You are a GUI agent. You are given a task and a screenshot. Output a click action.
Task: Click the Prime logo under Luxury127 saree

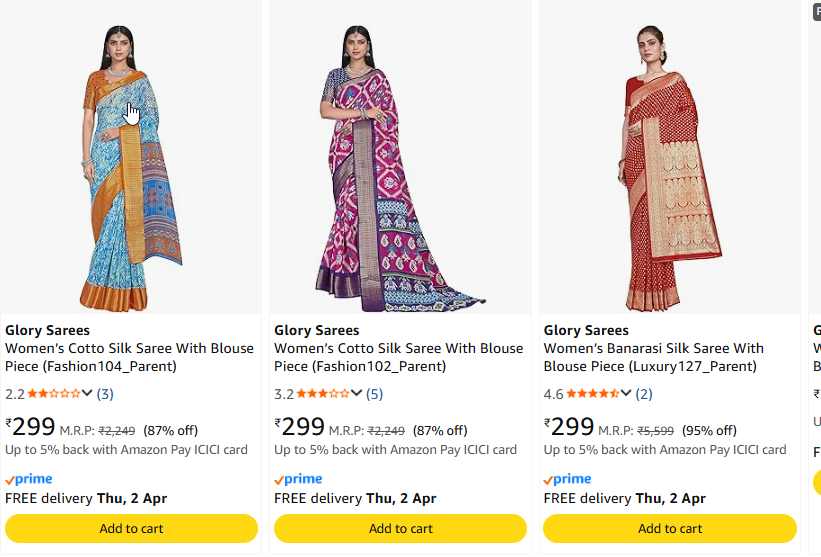567,479
